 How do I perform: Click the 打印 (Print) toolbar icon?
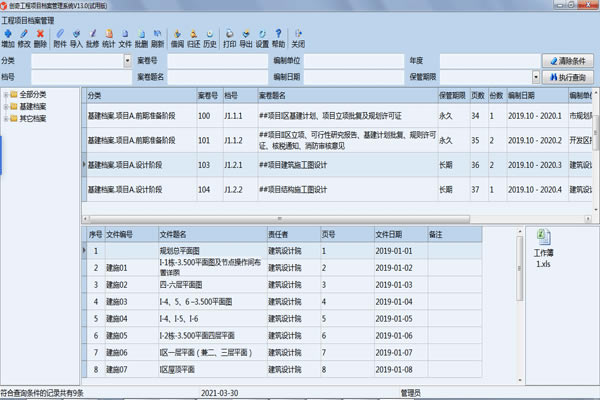coord(230,38)
